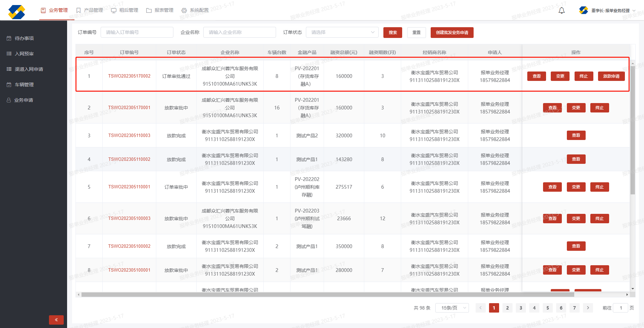Click the user avatar icon

(x=583, y=10)
